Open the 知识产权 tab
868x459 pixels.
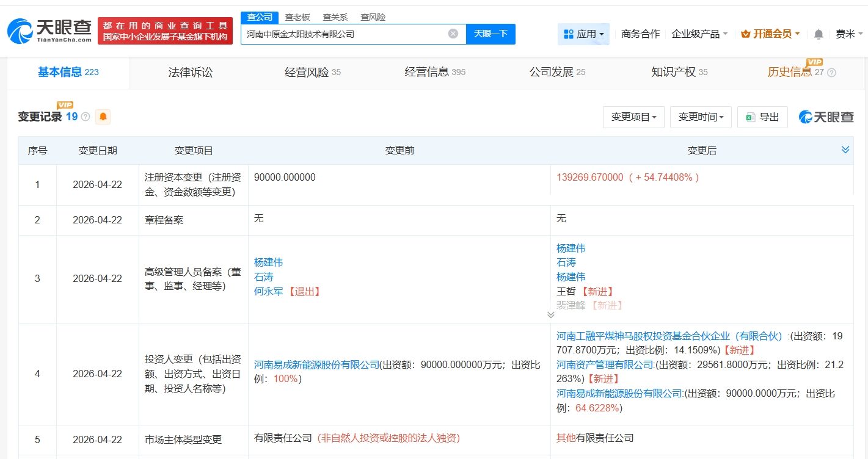coord(679,73)
